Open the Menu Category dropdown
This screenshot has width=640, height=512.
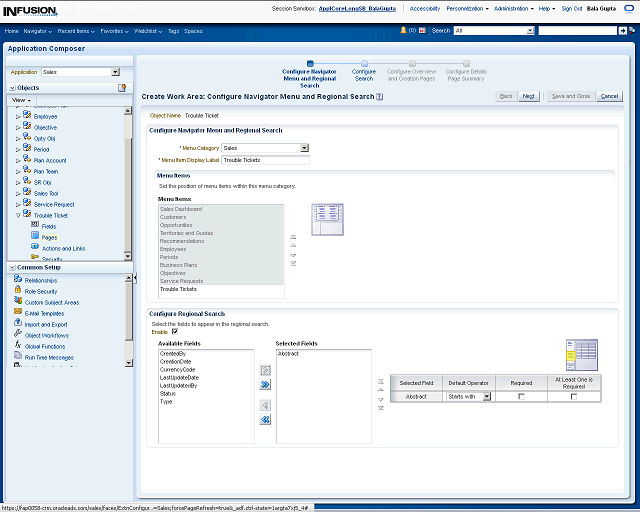[304, 148]
